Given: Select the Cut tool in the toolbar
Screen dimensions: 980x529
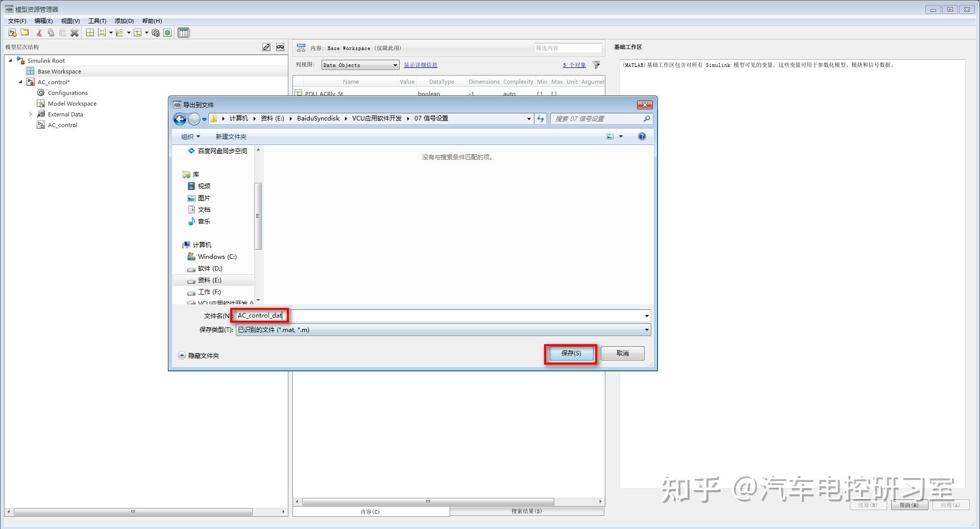Looking at the screenshot, I should coord(39,32).
